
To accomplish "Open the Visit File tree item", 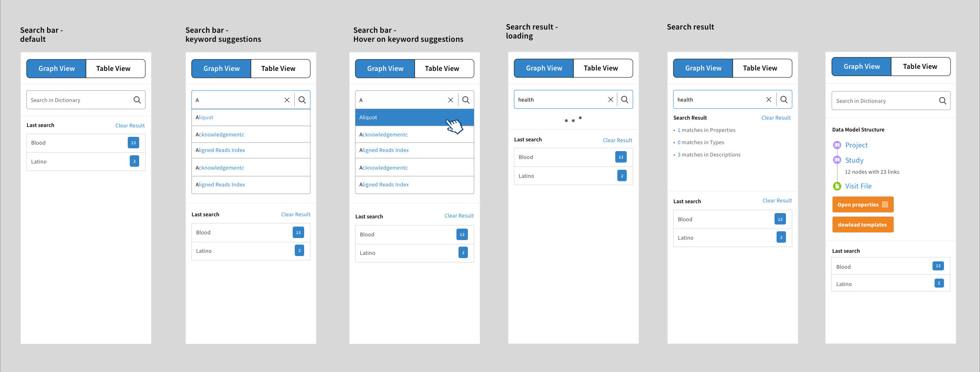I will (x=858, y=186).
